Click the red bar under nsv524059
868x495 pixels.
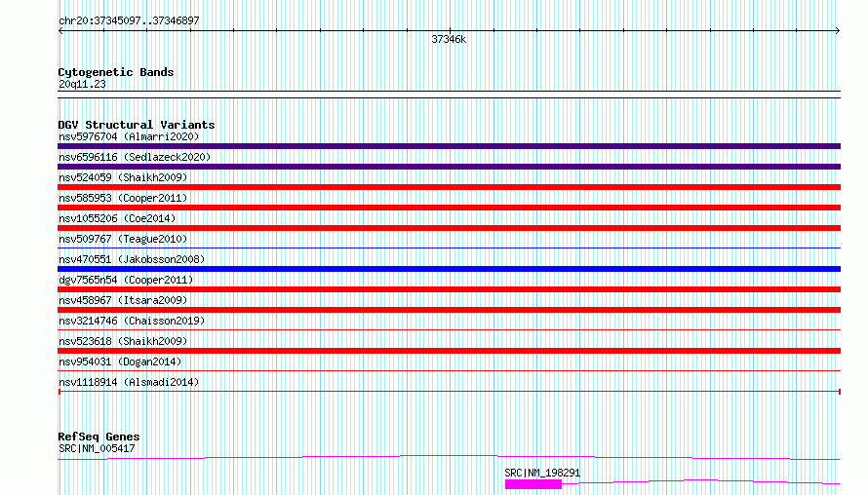point(449,187)
